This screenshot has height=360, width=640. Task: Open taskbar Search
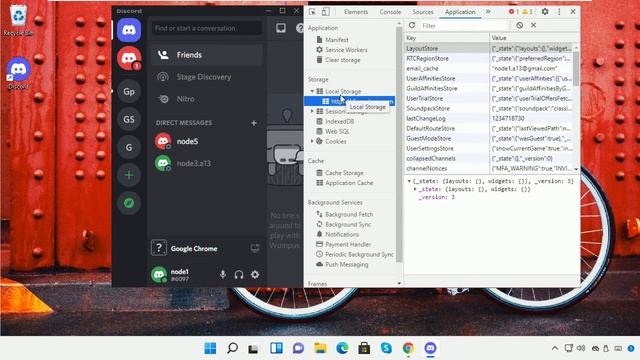click(x=232, y=348)
